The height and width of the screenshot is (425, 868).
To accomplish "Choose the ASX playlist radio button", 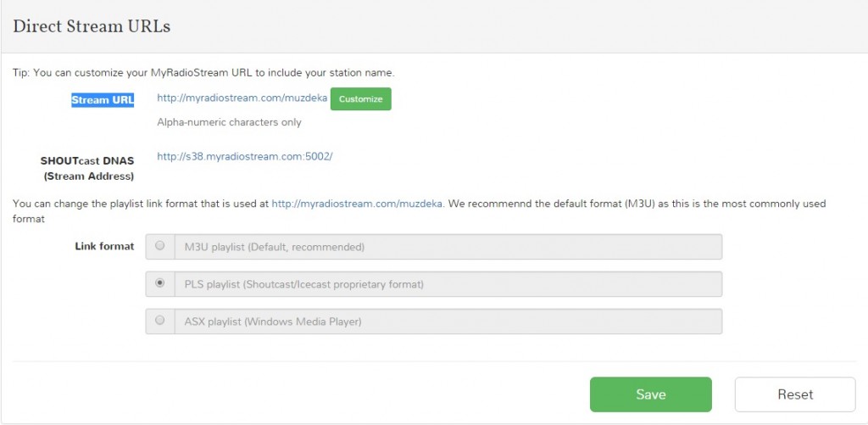I will (160, 321).
